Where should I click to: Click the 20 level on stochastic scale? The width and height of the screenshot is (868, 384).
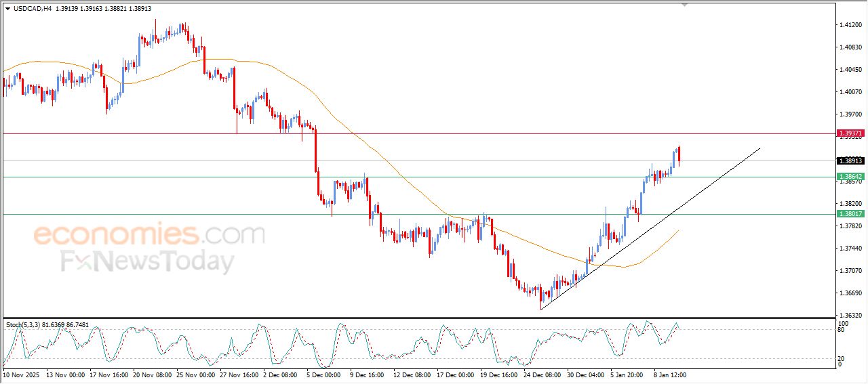pyautogui.click(x=840, y=358)
